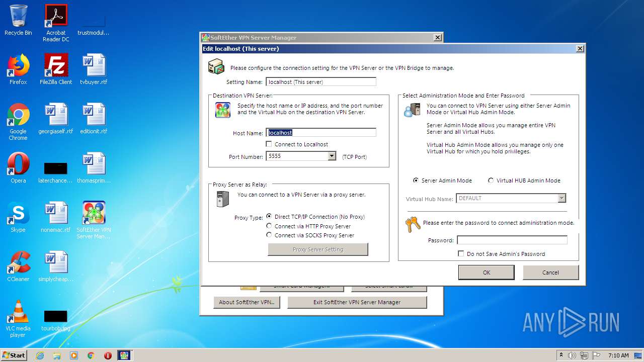
Task: Open Windows Explorer folder in the taskbar
Action: coord(57,355)
